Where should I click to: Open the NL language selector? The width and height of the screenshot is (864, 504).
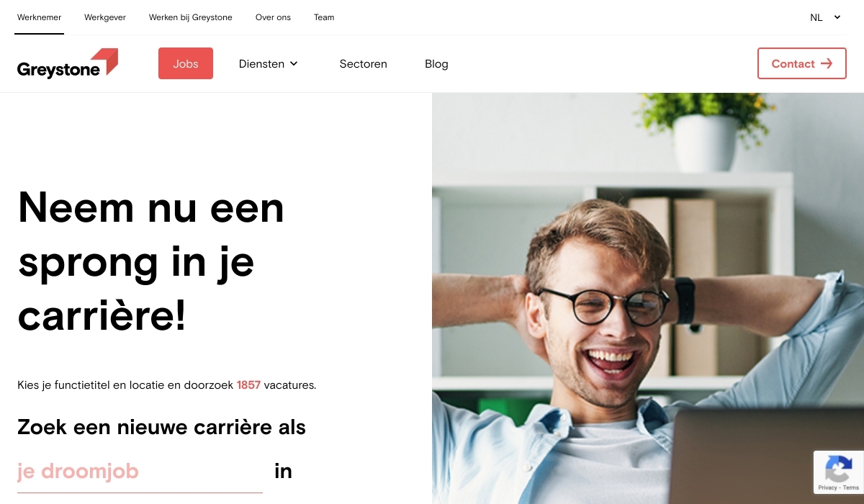825,17
